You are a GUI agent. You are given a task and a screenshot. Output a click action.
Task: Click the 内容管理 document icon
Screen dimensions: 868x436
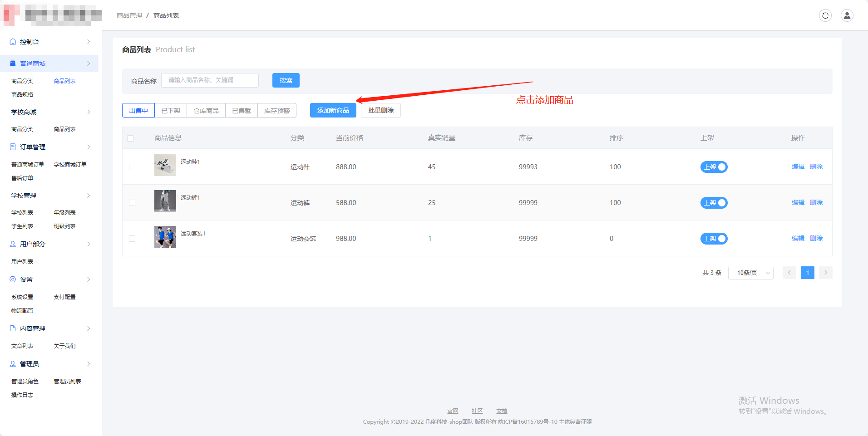click(x=13, y=328)
